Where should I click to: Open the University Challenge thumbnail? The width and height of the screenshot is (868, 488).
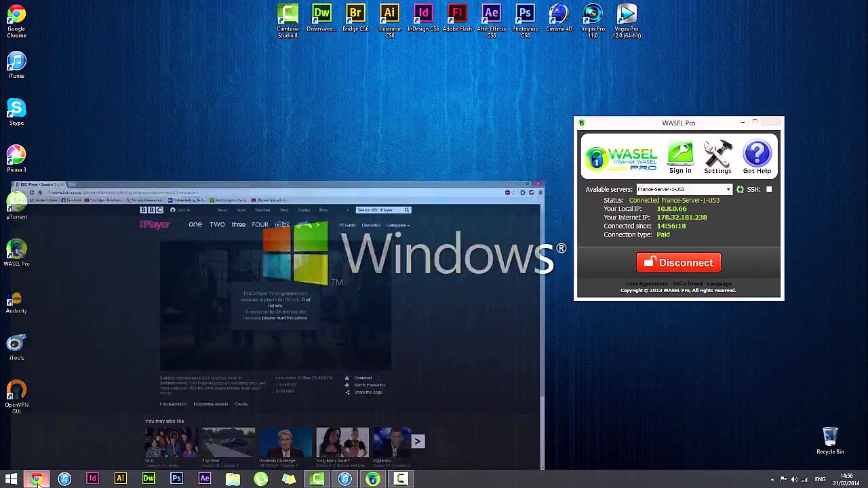(285, 443)
